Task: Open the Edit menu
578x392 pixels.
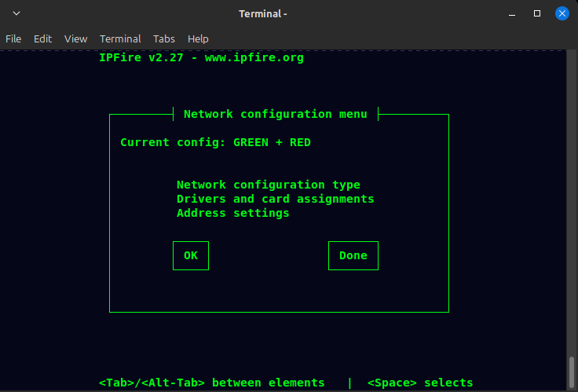Action: [42, 38]
